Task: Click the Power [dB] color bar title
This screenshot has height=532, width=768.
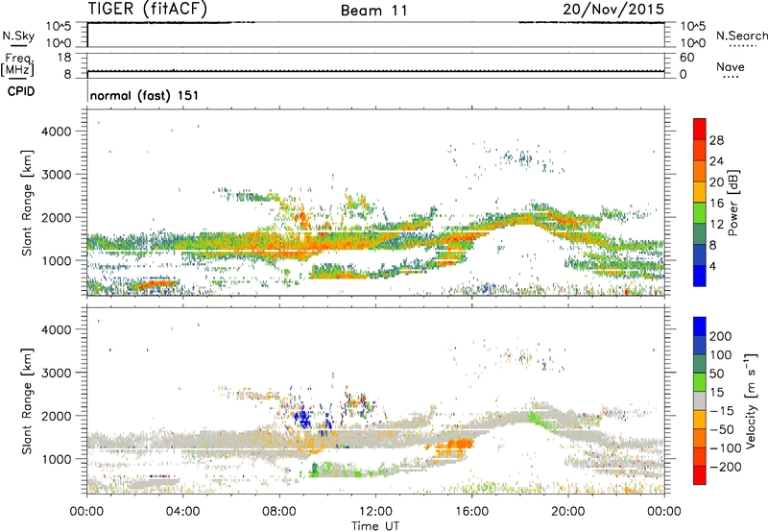Action: tap(732, 203)
